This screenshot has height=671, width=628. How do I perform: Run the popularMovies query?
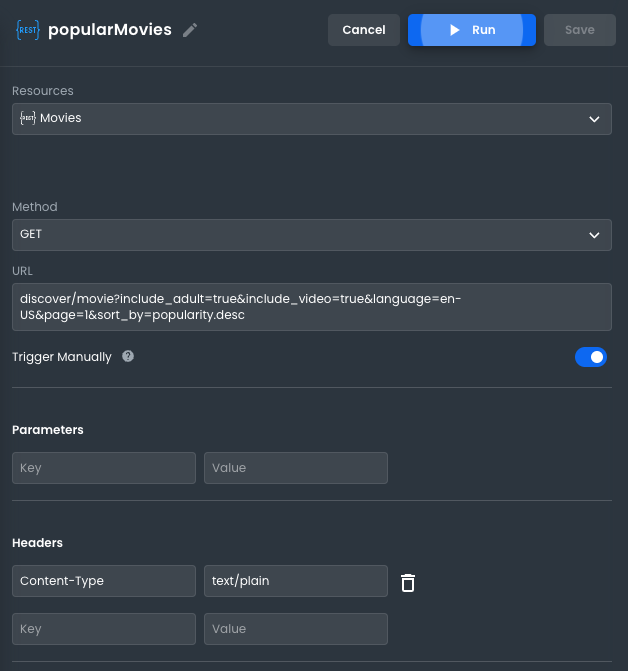coord(472,30)
